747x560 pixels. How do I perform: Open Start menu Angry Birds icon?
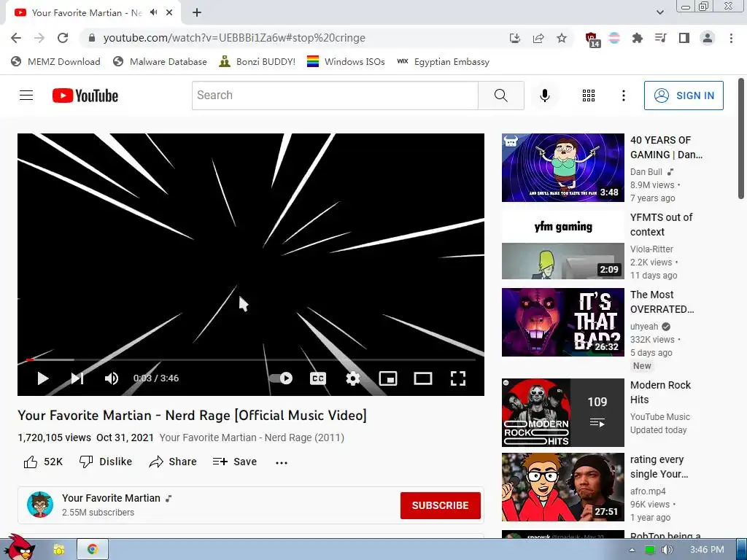pyautogui.click(x=19, y=548)
